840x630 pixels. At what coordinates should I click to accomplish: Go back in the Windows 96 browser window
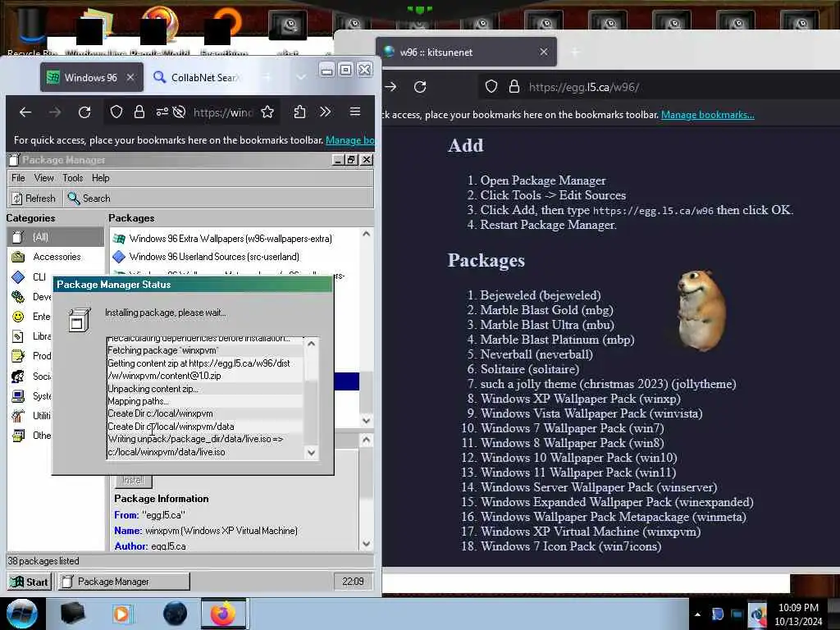pos(25,112)
